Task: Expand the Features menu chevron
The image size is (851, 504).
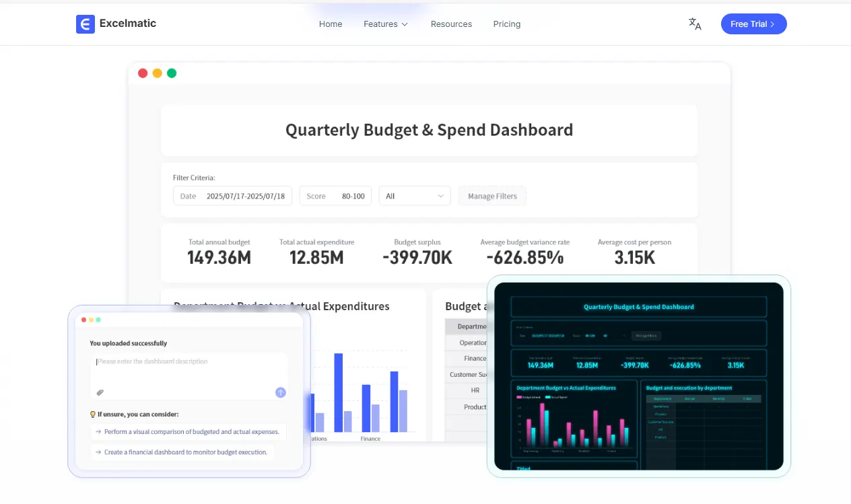Action: 405,24
